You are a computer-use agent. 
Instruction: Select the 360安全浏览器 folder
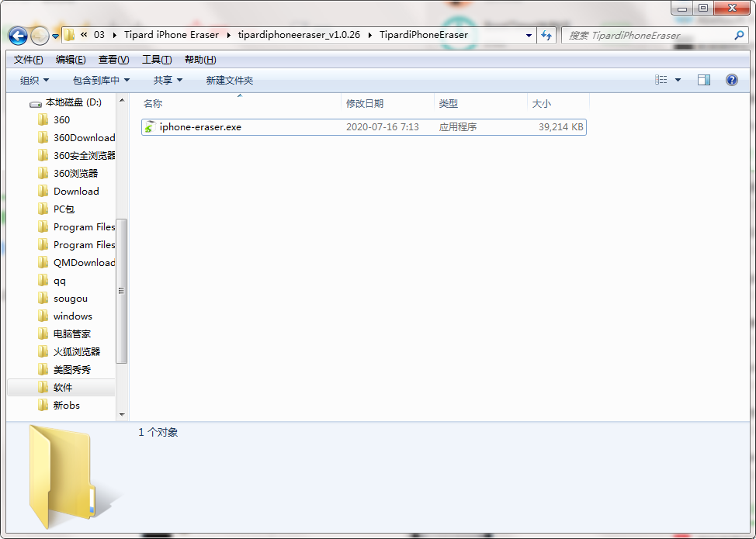85,156
